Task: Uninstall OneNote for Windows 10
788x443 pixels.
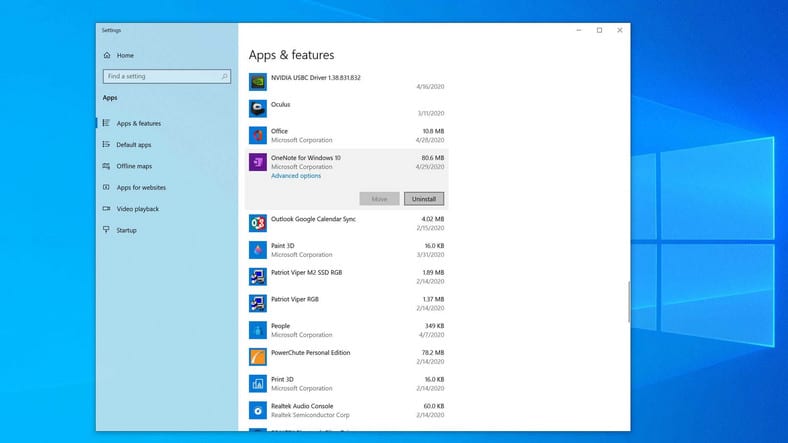Action: (424, 199)
